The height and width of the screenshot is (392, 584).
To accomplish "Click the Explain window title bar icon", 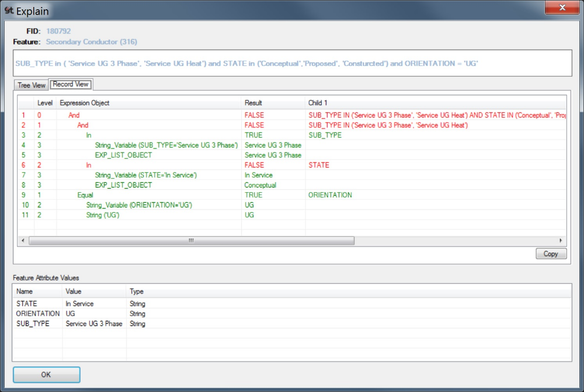I will pos(9,11).
